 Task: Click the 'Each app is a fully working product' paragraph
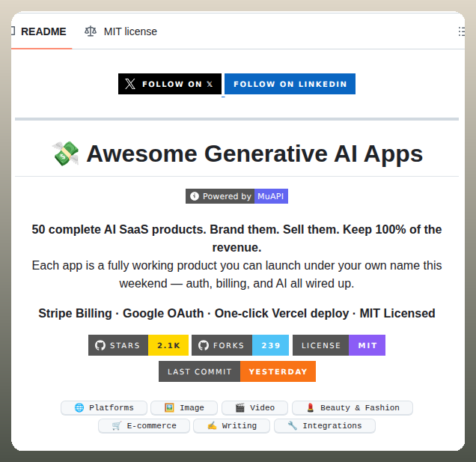pyautogui.click(x=237, y=274)
